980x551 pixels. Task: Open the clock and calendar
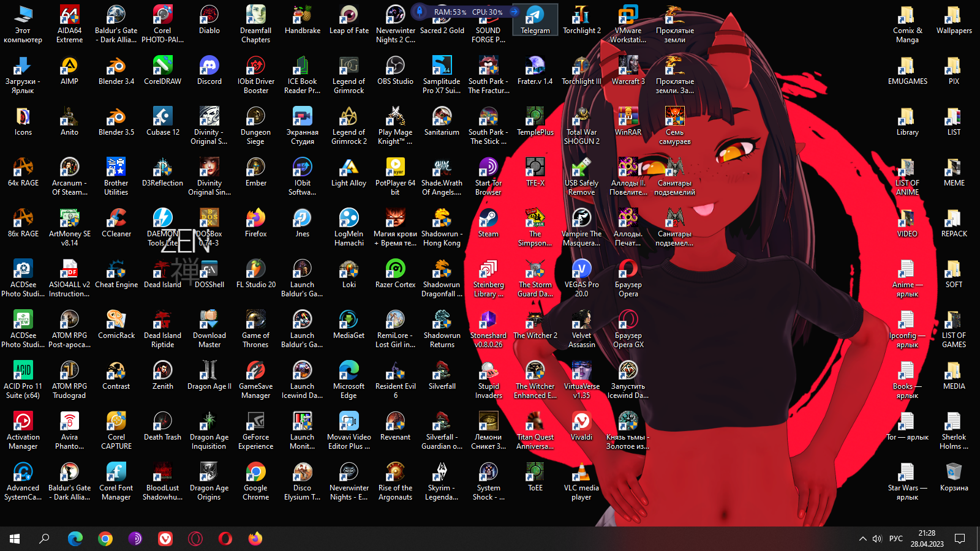927,539
